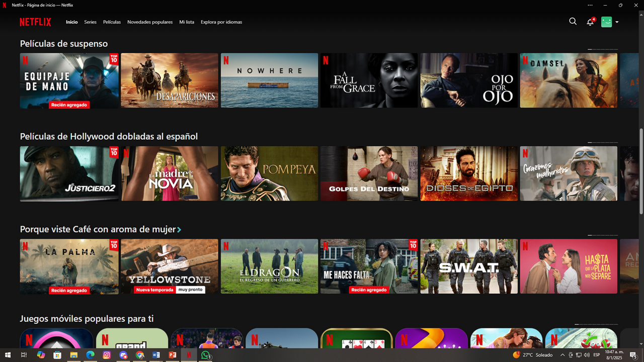Select Novedades populares in navigation
This screenshot has width=644, height=362.
click(x=150, y=22)
